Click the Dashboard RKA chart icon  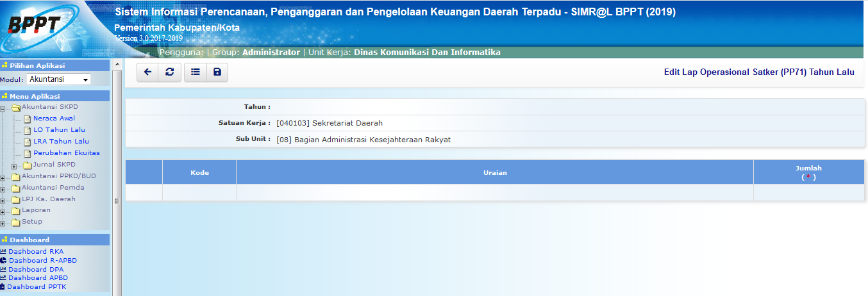[4, 251]
